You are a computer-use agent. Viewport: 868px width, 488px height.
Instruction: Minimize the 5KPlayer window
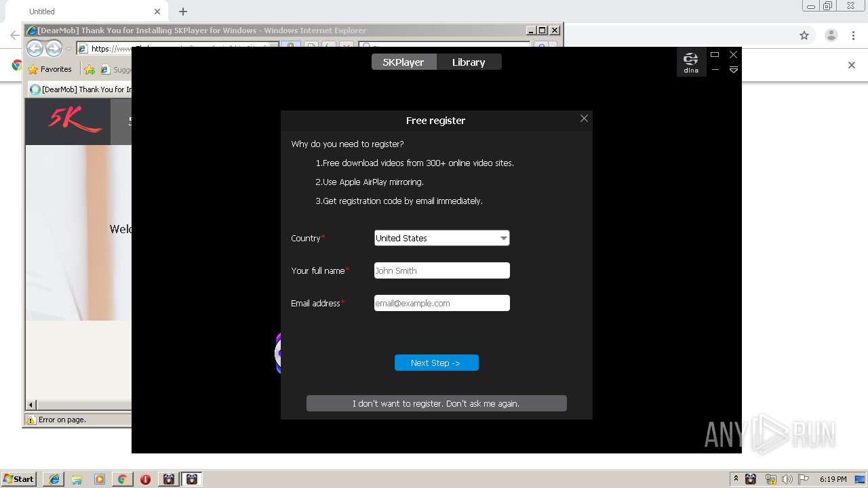click(x=715, y=70)
